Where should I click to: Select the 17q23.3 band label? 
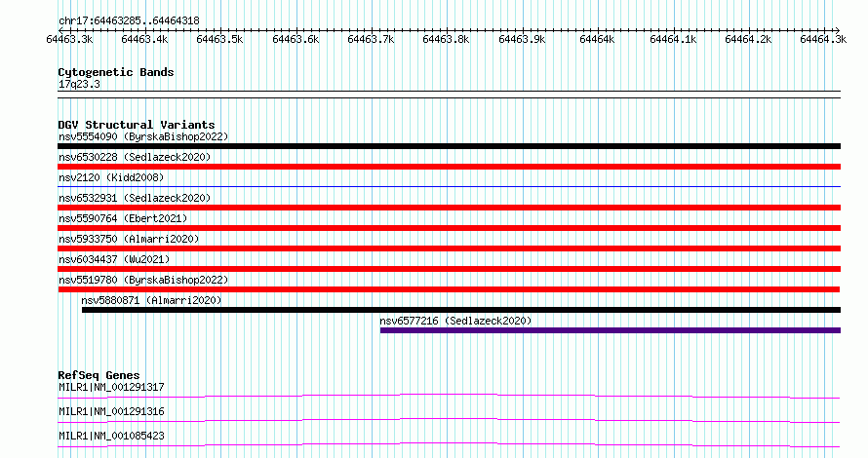tap(79, 85)
